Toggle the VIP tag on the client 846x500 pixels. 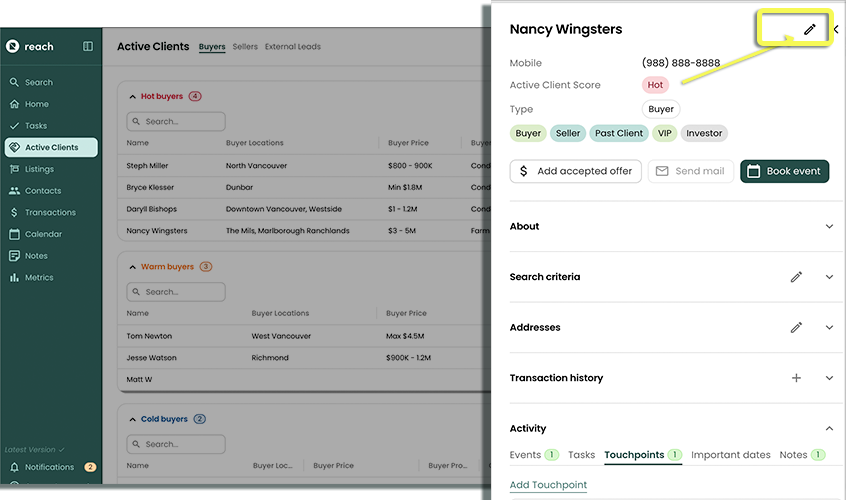[x=664, y=133]
